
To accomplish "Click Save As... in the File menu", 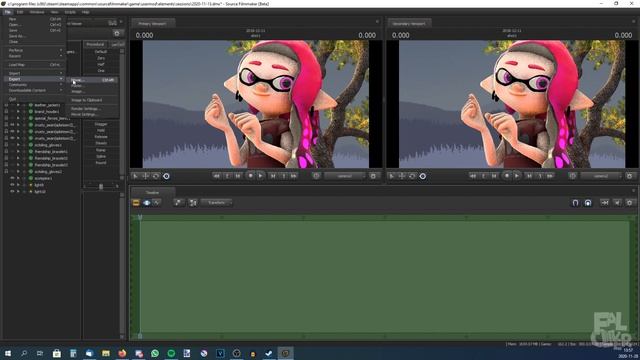I will tap(35, 36).
